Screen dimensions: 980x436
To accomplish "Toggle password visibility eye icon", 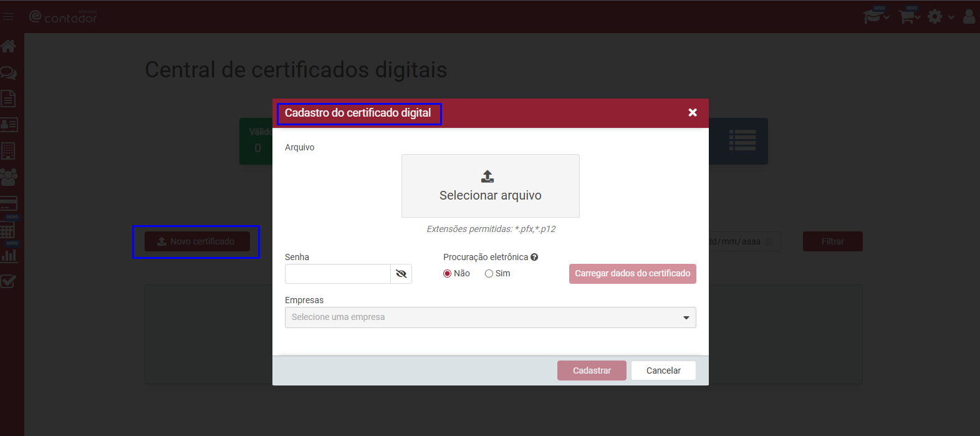I will click(x=401, y=274).
